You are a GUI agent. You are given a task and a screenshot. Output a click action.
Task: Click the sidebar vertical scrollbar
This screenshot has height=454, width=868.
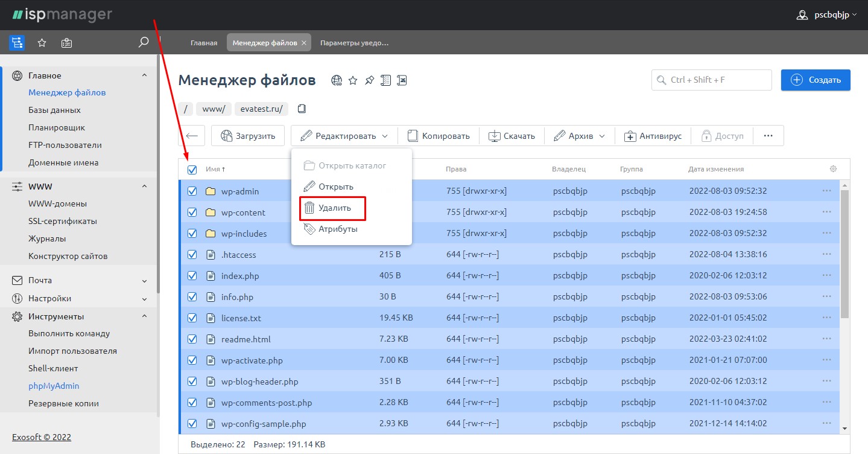tap(158, 174)
